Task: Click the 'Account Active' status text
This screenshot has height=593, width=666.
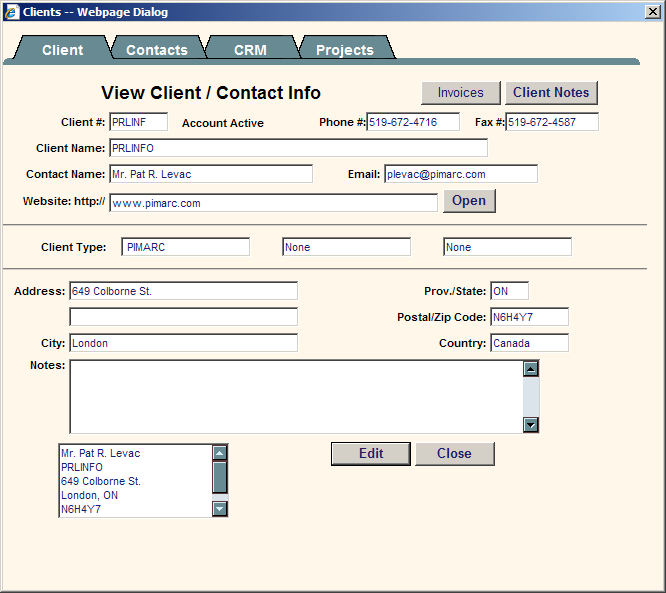Action: click(x=223, y=123)
